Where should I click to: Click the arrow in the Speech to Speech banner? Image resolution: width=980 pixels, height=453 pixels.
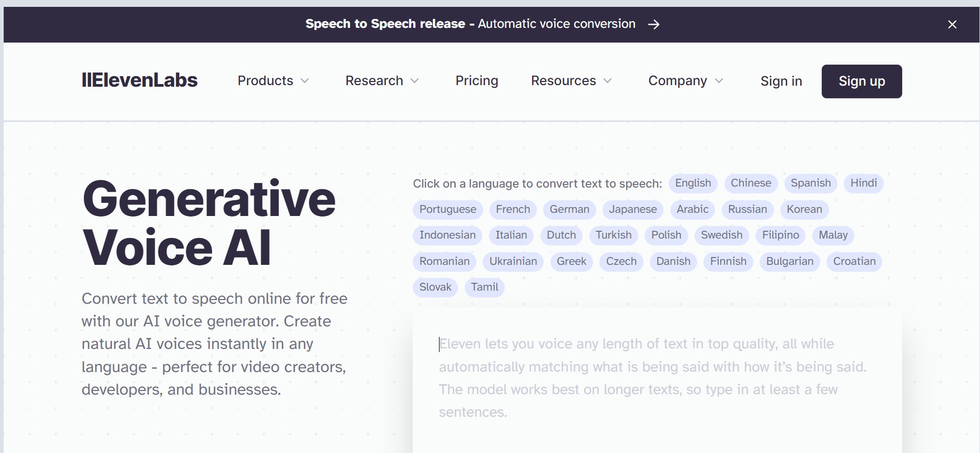[x=654, y=24]
